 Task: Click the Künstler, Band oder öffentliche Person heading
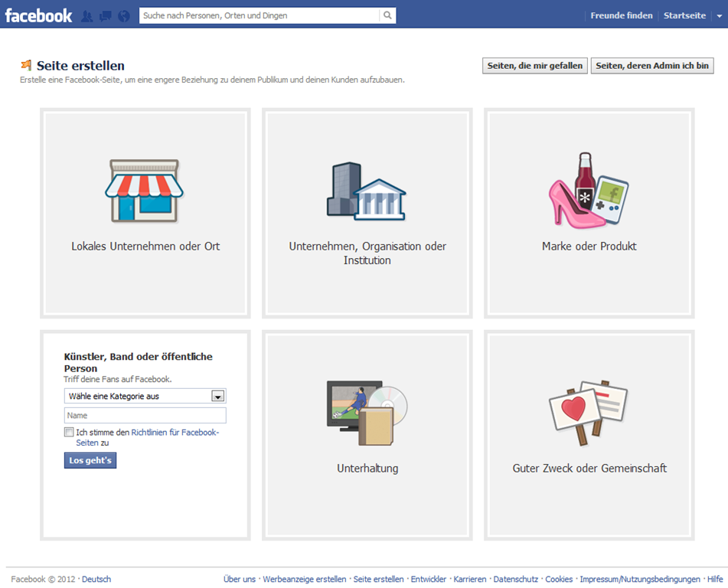139,362
